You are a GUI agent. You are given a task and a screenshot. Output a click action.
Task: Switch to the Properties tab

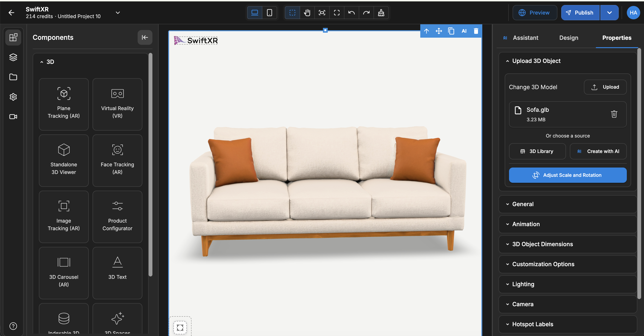click(x=617, y=38)
